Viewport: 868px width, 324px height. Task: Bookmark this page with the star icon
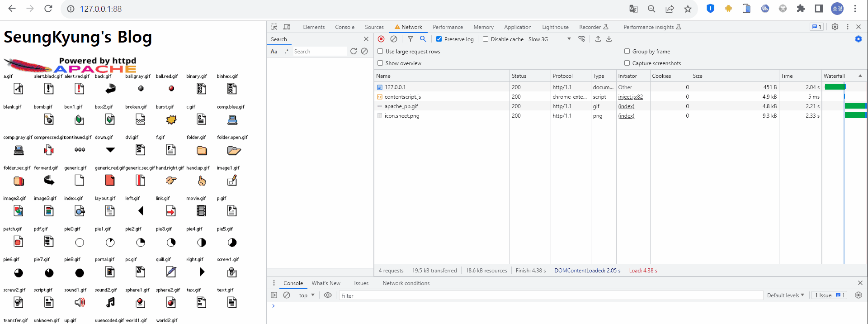tap(688, 9)
